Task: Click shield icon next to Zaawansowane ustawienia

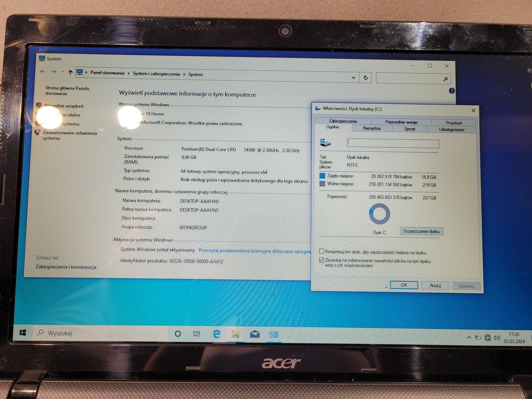Action: pyautogui.click(x=37, y=132)
